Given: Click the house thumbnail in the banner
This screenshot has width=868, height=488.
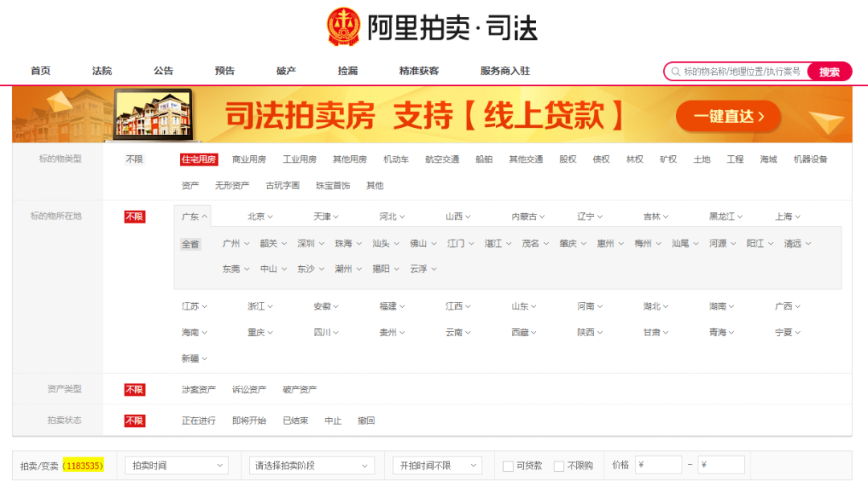Looking at the screenshot, I should coord(154,114).
